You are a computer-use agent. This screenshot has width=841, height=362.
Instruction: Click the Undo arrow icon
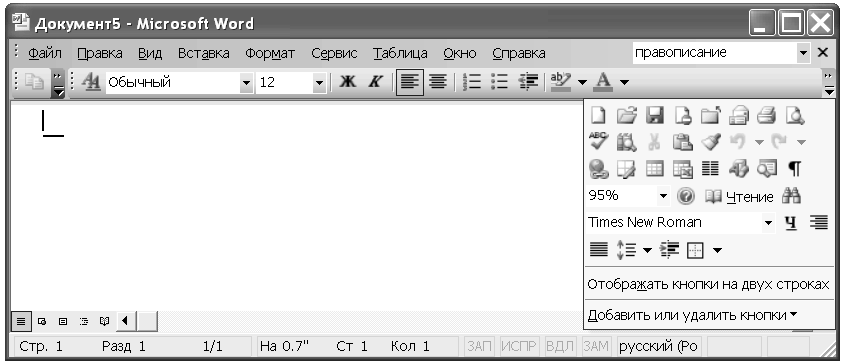pos(738,142)
